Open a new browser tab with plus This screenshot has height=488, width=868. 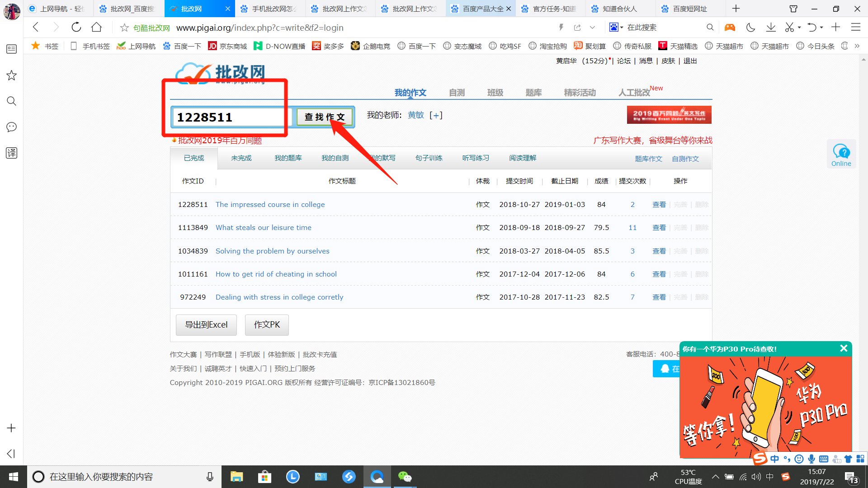point(736,9)
